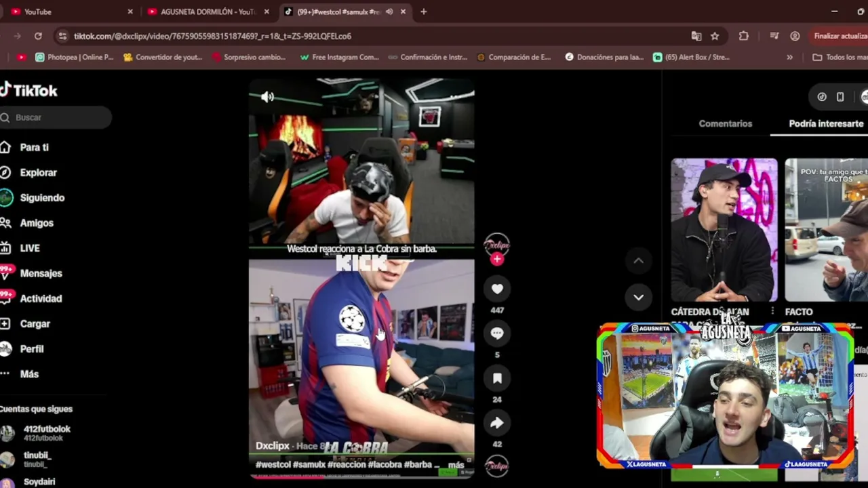Open a new browser tab
Image resolution: width=868 pixels, height=488 pixels.
tap(424, 12)
